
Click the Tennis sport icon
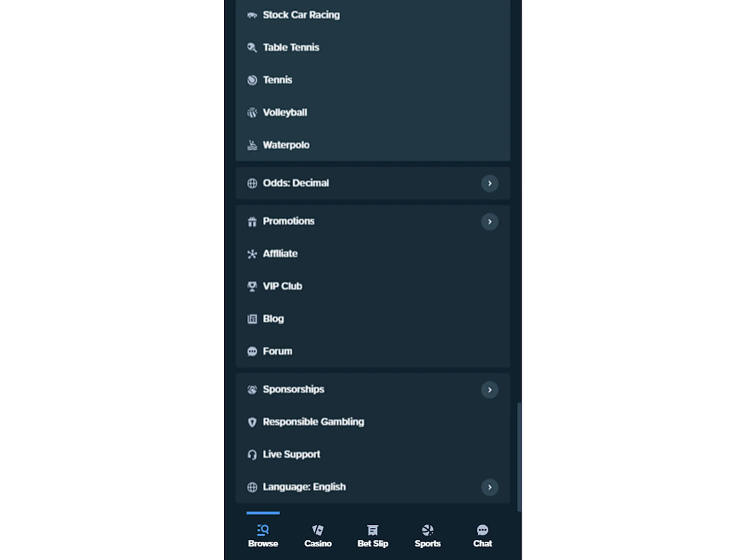[x=251, y=79]
